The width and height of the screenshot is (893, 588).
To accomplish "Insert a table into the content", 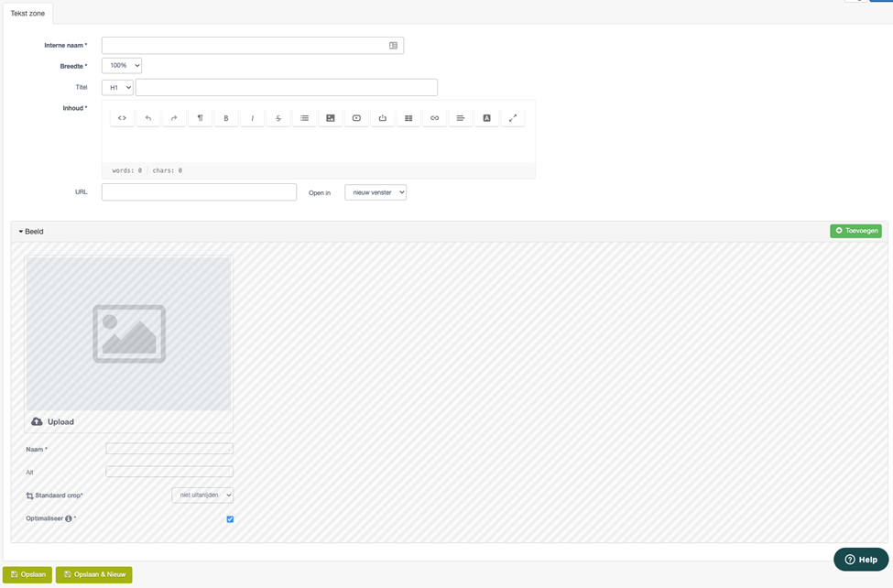I will click(408, 118).
